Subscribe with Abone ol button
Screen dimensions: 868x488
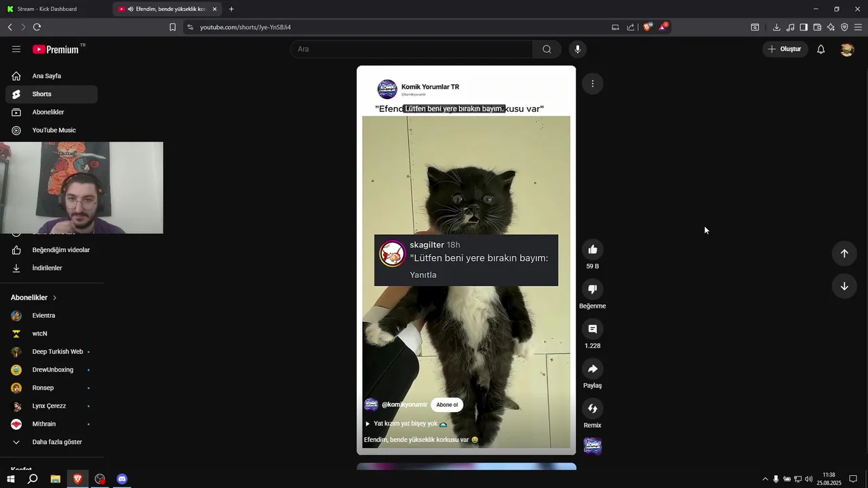coord(447,405)
